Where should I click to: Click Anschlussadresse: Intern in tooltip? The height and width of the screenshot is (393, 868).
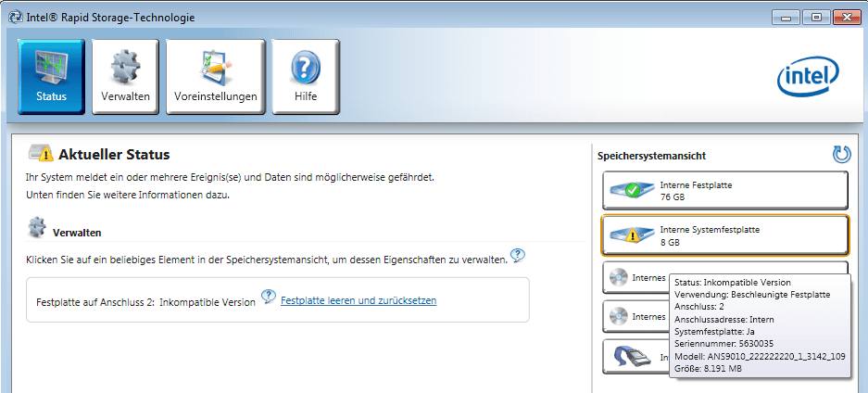[724, 320]
